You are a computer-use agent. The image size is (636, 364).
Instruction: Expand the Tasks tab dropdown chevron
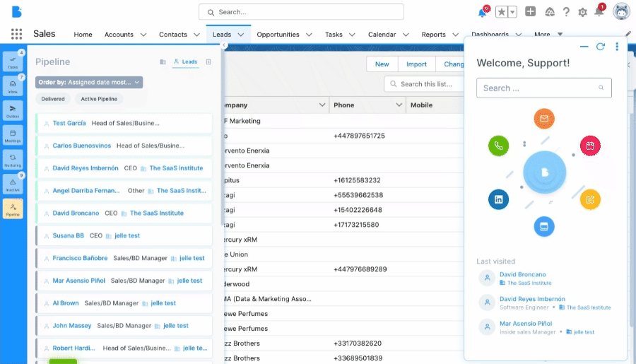[352, 35]
